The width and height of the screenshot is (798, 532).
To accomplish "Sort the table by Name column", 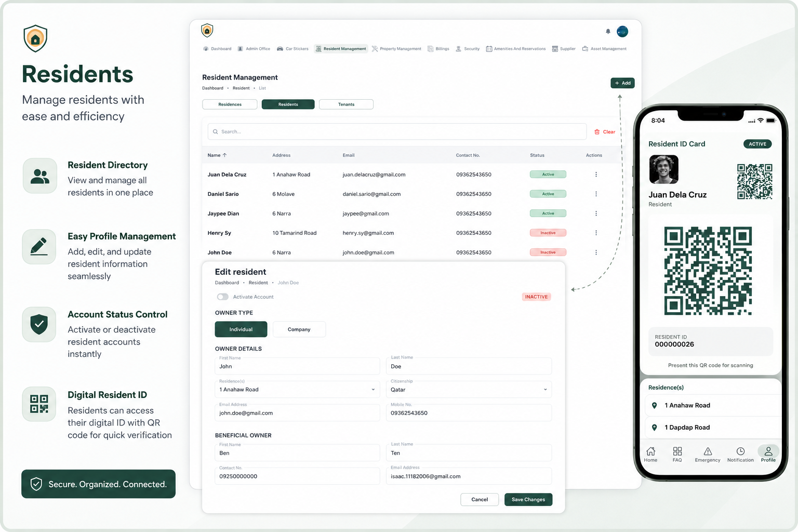I will (x=217, y=155).
